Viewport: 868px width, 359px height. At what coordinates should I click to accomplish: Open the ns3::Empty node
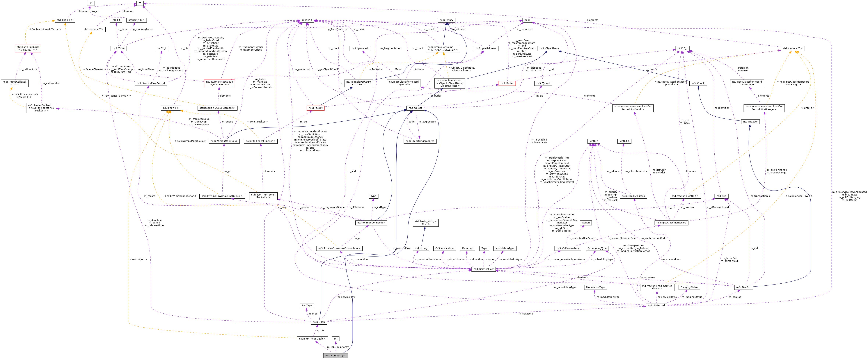446,20
